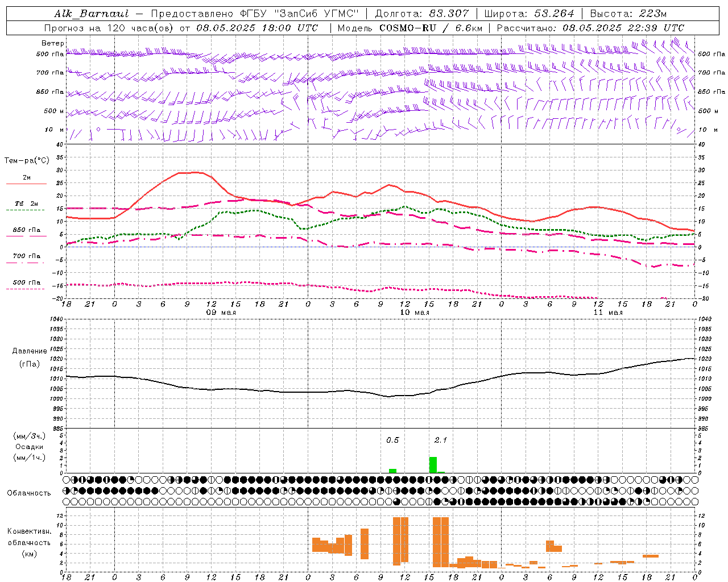Click the Alk_Barnaul station title
The image size is (728, 582).
[x=92, y=14]
